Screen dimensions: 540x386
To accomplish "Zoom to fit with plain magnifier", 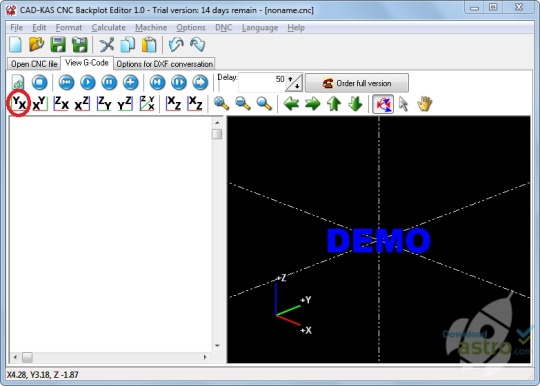I will [264, 103].
